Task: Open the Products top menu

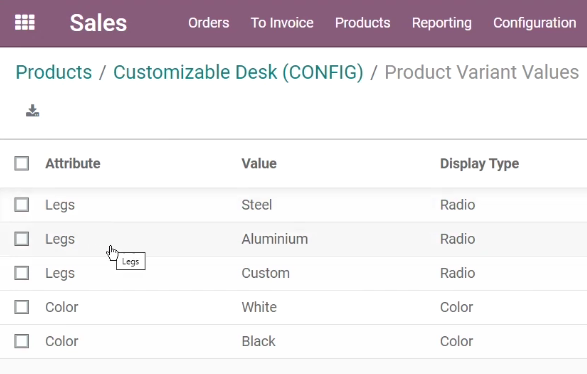Action: [x=362, y=23]
